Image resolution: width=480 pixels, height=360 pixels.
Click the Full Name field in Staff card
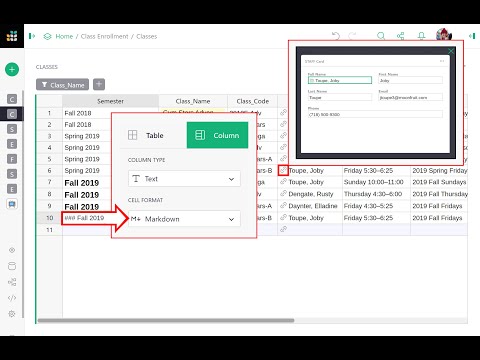coord(340,80)
